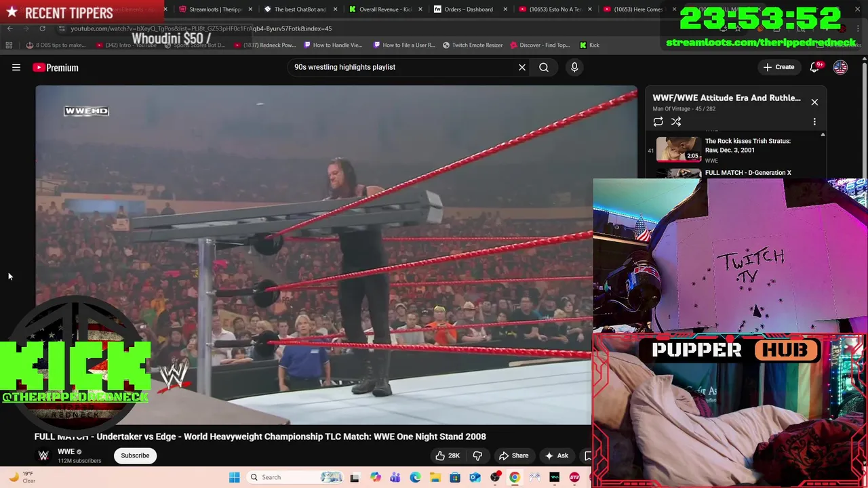868x488 pixels.
Task: Open the Windows Start menu
Action: coord(234,477)
